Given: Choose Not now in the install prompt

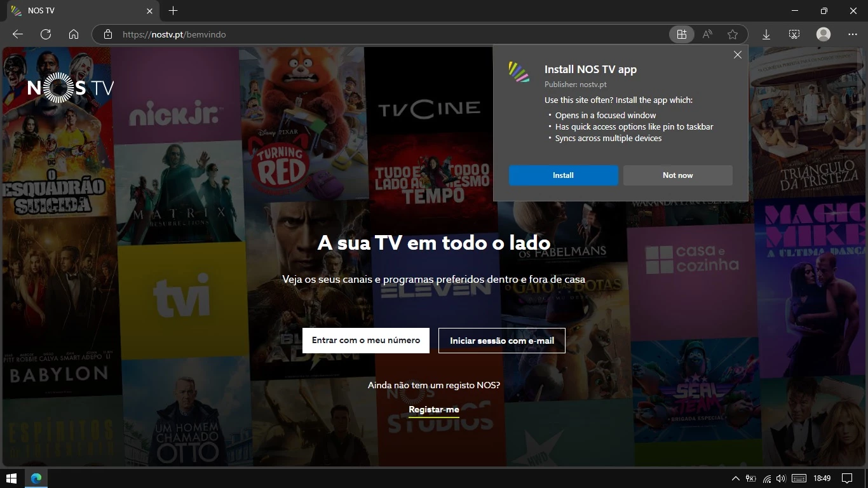Looking at the screenshot, I should tap(677, 175).
